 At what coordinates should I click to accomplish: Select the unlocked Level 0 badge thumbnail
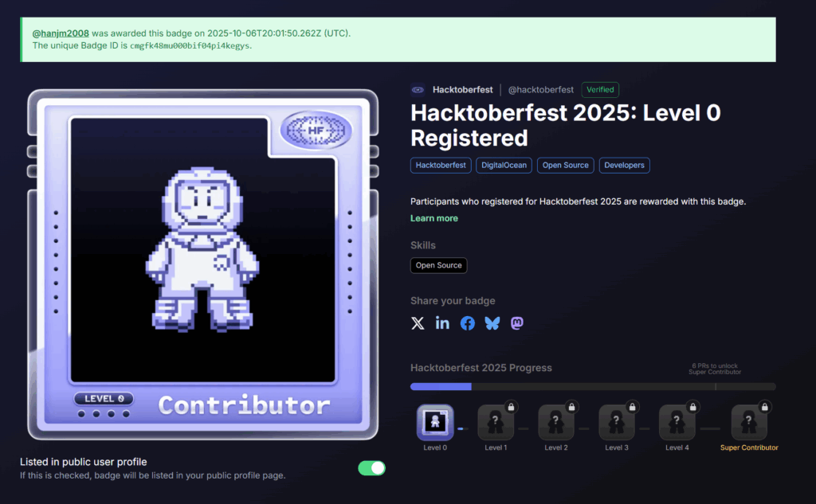(x=435, y=421)
